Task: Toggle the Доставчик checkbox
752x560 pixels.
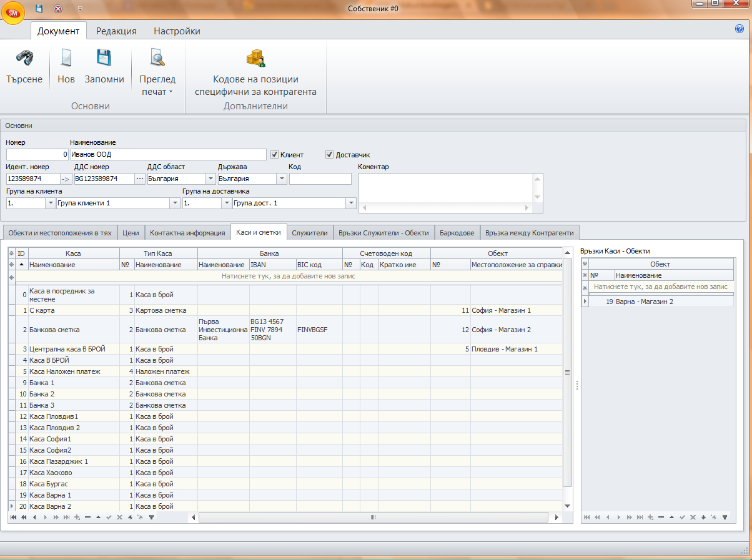Action: (329, 154)
